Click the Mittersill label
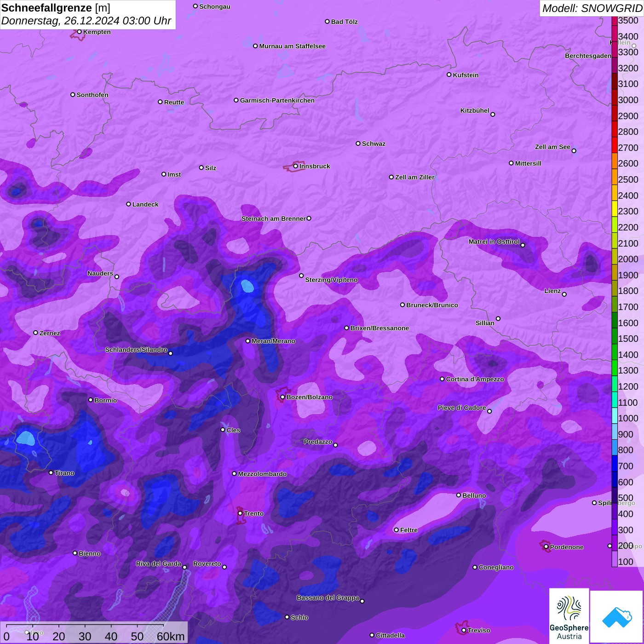Screen dimensions: 644x644 (x=528, y=163)
